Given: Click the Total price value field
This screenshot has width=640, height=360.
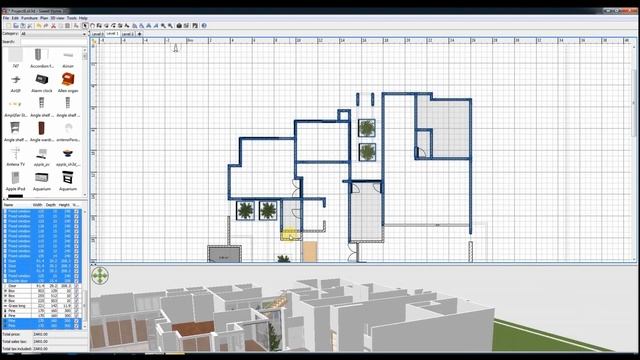Looking at the screenshot, I should [60, 334].
